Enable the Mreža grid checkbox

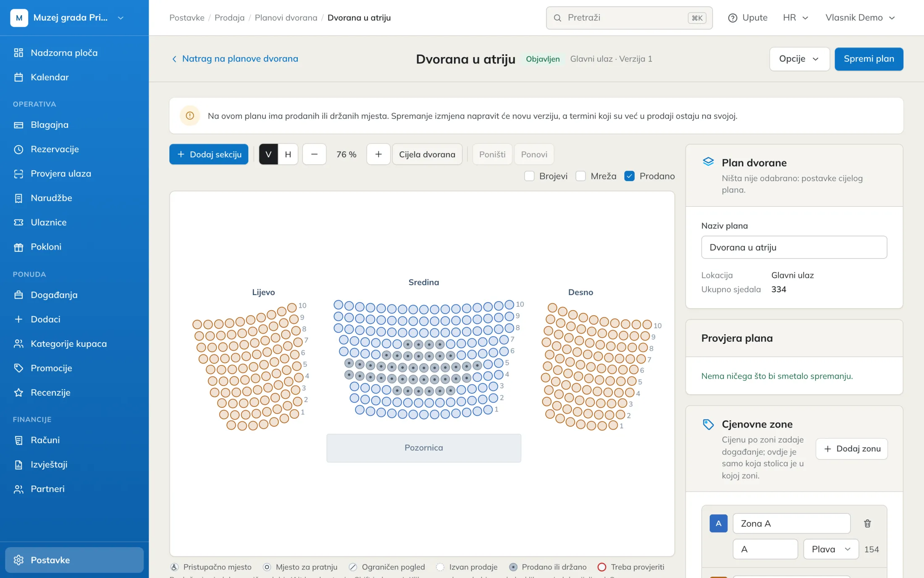tap(581, 176)
